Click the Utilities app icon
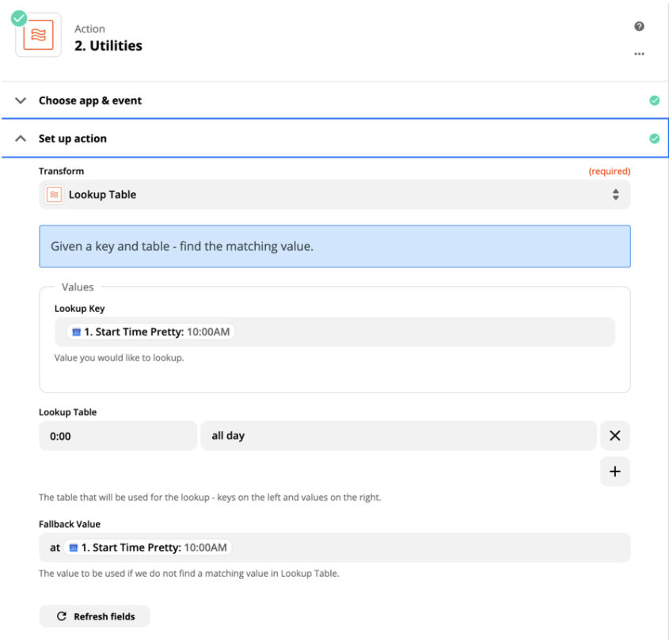This screenshot has width=669, height=644. pos(38,36)
